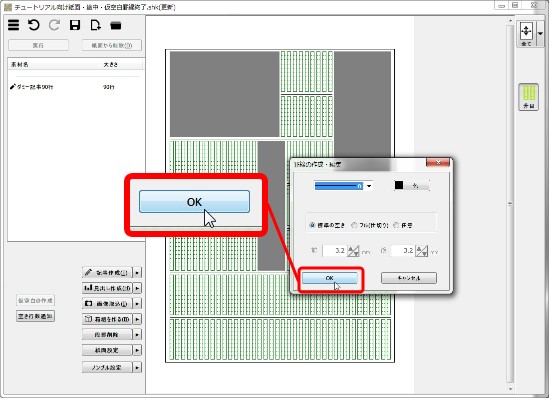Click the fit-all view icon top right
549x398 pixels.
pyautogui.click(x=526, y=34)
